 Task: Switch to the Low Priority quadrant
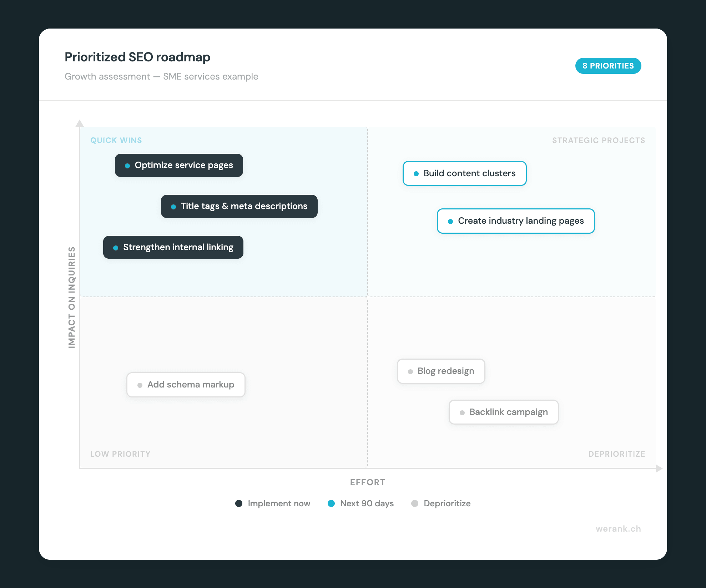120,454
